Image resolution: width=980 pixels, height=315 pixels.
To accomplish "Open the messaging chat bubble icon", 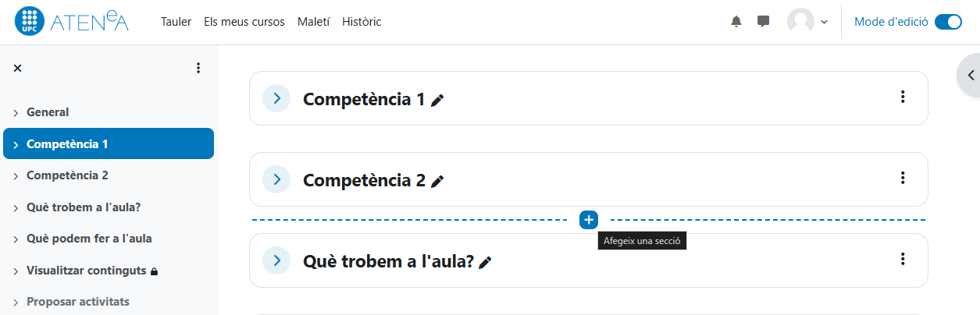I will coord(764,22).
